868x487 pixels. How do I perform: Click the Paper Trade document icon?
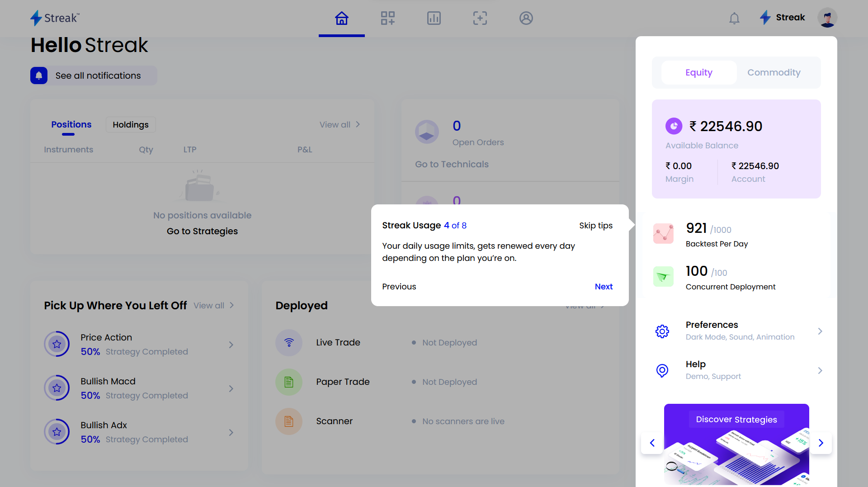(x=289, y=382)
